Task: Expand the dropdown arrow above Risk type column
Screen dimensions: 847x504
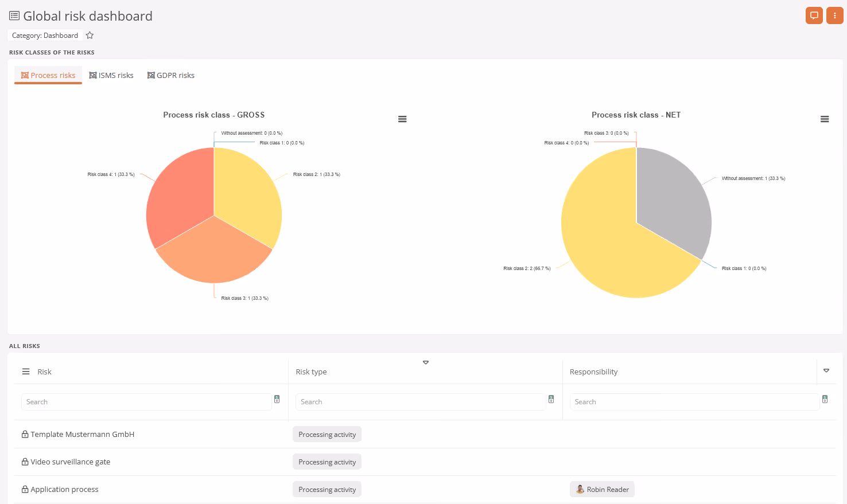Action: (426, 362)
